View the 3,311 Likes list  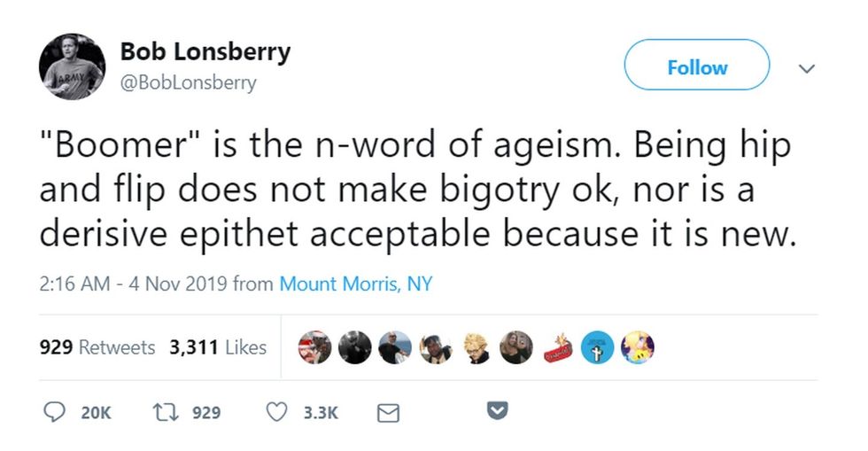point(218,347)
